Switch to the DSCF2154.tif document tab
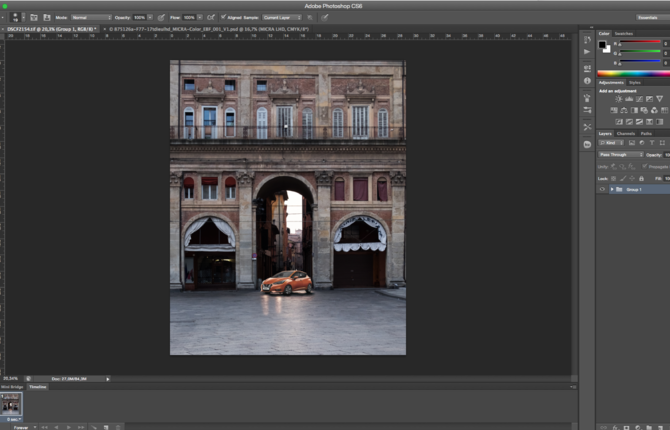Screen dimensions: 670x430 (x=51, y=29)
